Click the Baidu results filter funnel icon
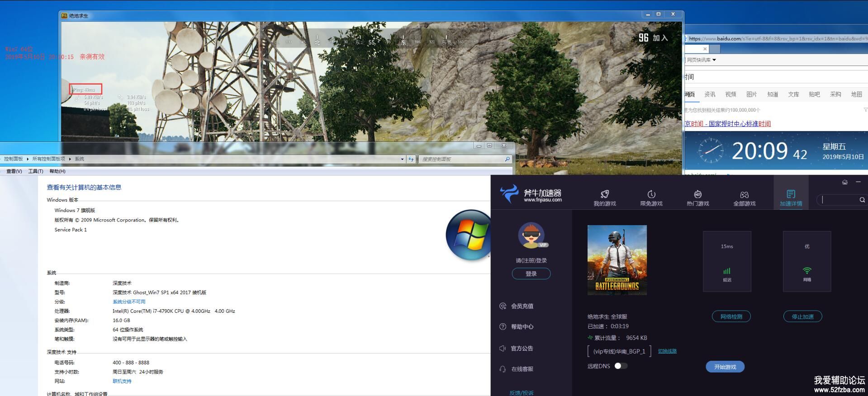This screenshot has width=868, height=396. coord(865,110)
